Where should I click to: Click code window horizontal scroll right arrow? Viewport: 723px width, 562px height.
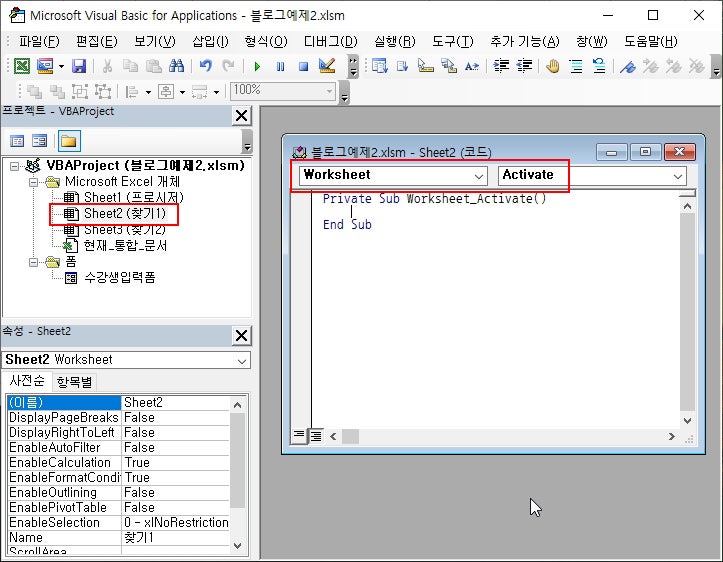coord(672,436)
